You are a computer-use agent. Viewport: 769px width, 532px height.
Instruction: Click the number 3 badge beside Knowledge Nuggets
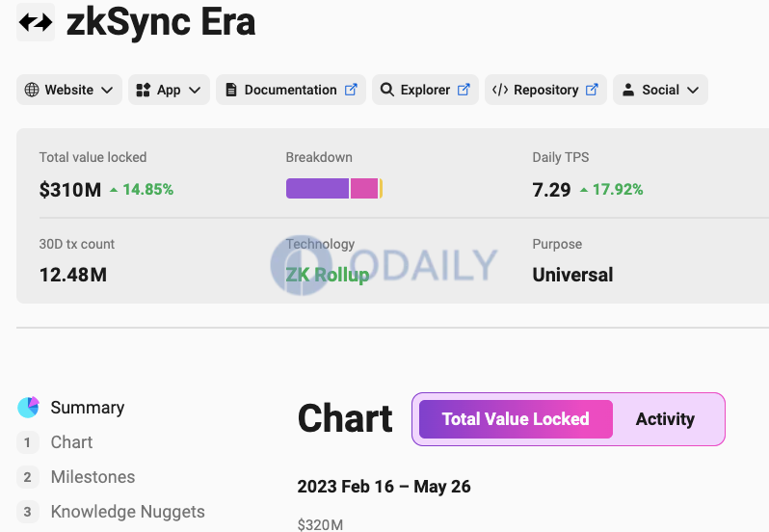tap(27, 512)
